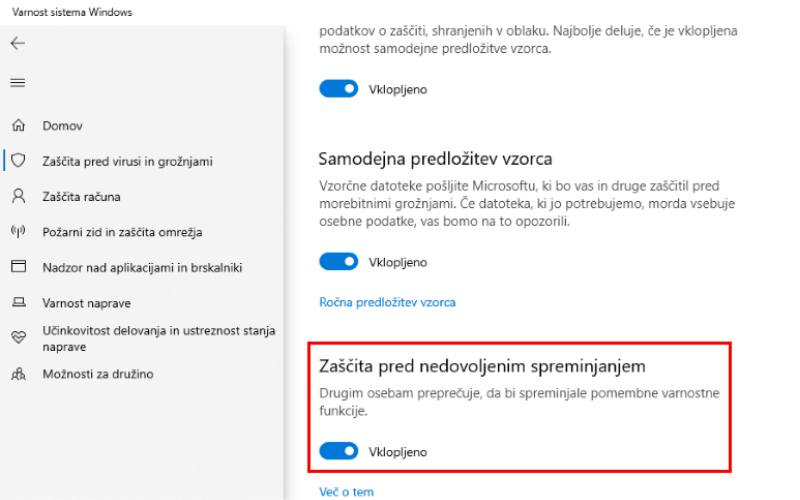
Task: Disable Zaščita pred nedovoljenim spreminjanjem toggle
Action: [338, 452]
